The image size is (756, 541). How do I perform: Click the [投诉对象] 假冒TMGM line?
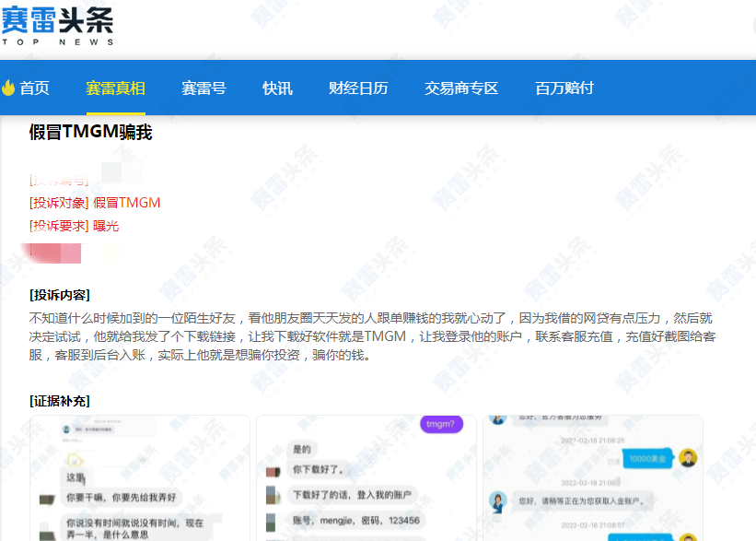coord(95,203)
